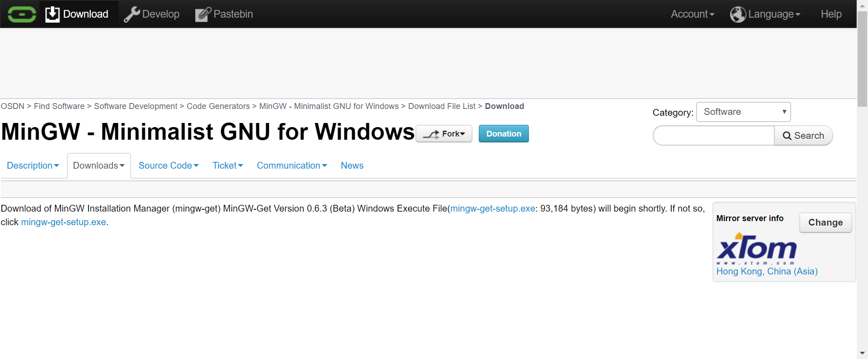Click the xTom mirror logo

coord(756,248)
